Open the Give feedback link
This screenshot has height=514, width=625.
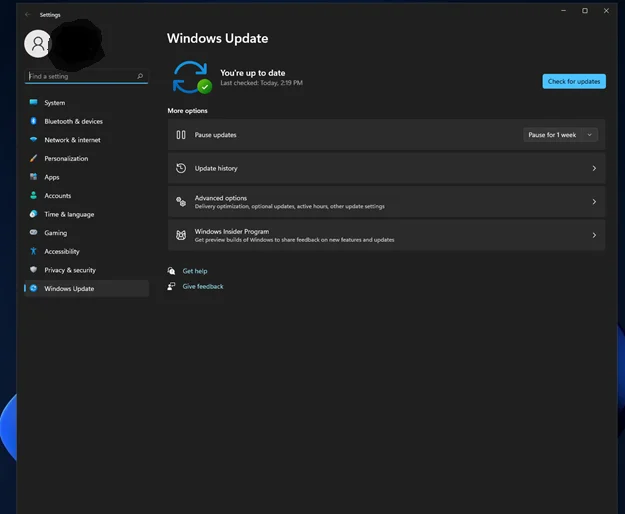(203, 286)
